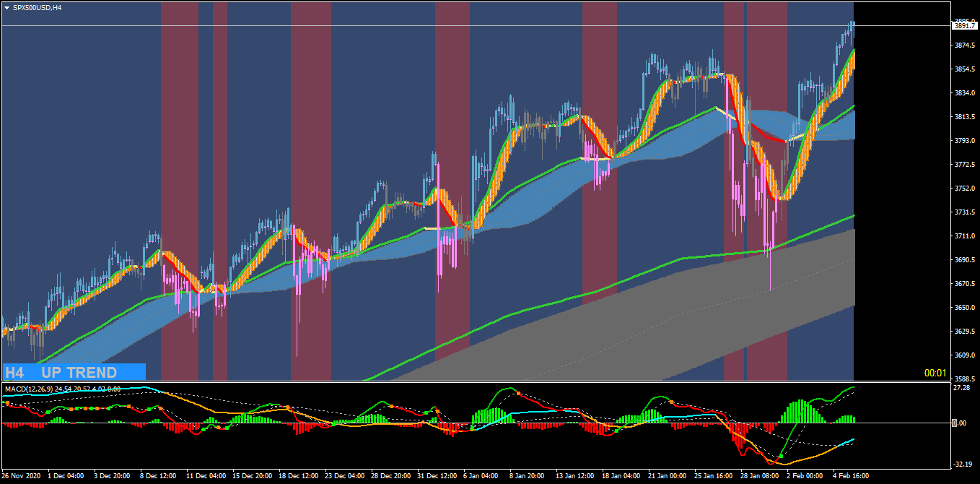This screenshot has width=980, height=484.
Task: Click the 18 Jan 04:00 time label
Action: pos(622,476)
